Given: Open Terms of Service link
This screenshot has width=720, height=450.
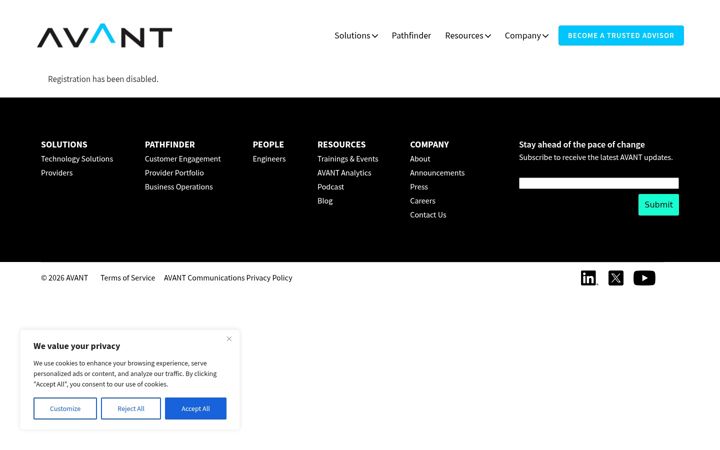Looking at the screenshot, I should click(x=128, y=278).
